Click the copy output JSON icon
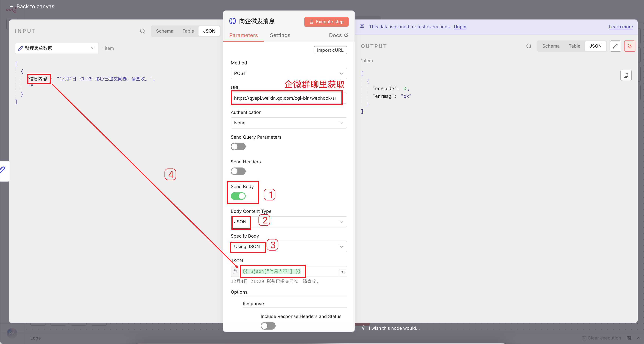The height and width of the screenshot is (344, 644). tap(626, 75)
